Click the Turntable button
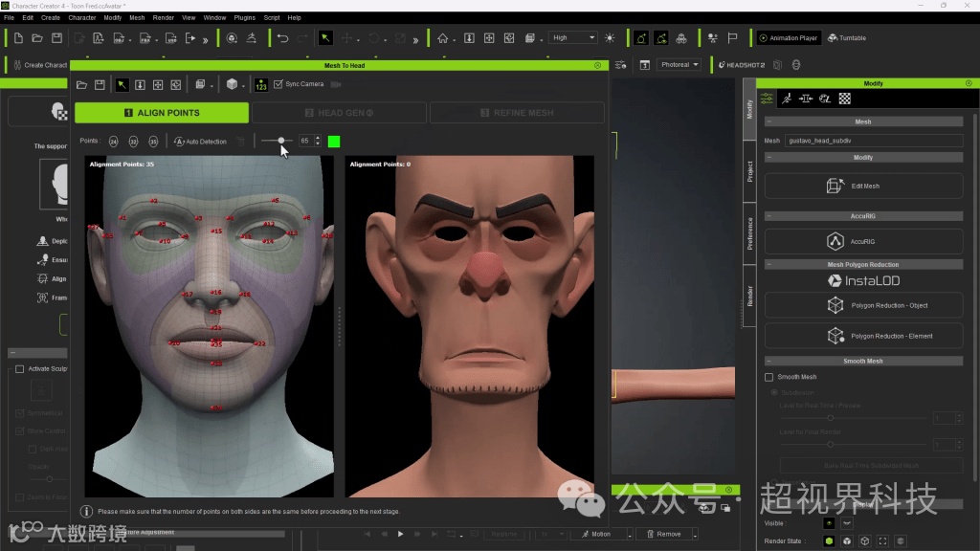Viewport: 980px width, 551px height. pyautogui.click(x=847, y=38)
